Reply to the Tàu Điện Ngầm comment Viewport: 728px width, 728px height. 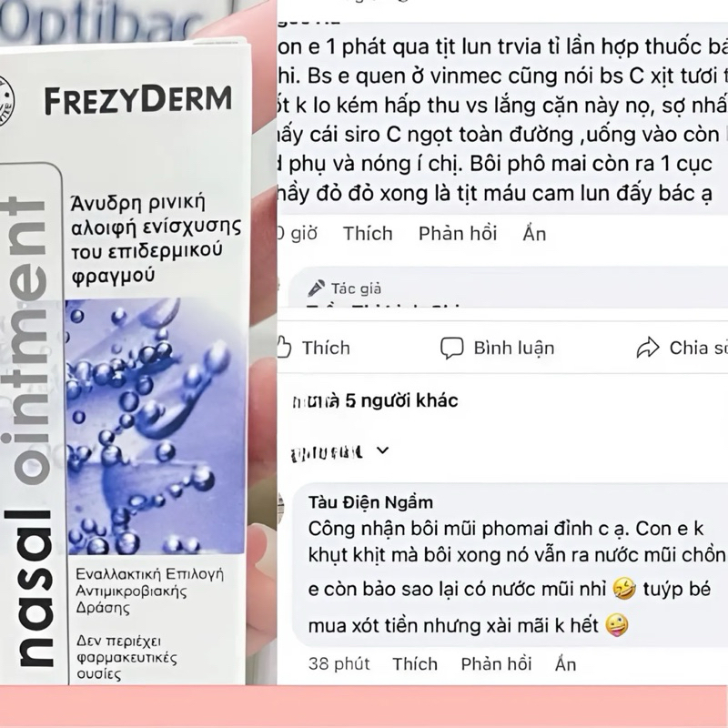coord(496,664)
